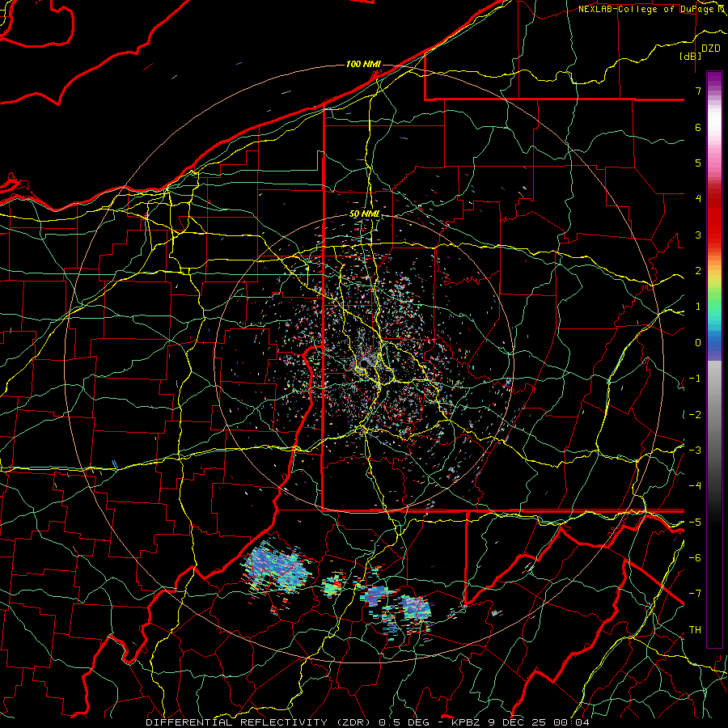Select the "6" value on the dB scale
The height and width of the screenshot is (728, 728).
click(x=698, y=127)
